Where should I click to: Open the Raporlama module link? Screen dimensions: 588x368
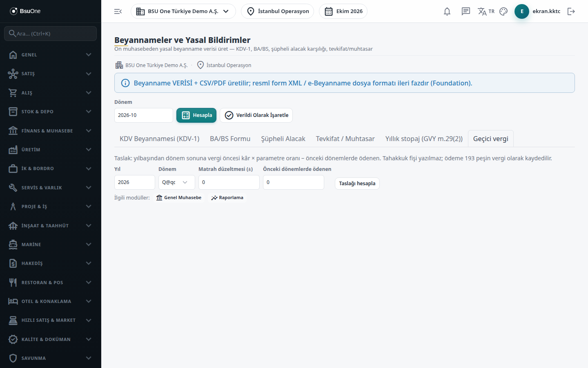(227, 198)
